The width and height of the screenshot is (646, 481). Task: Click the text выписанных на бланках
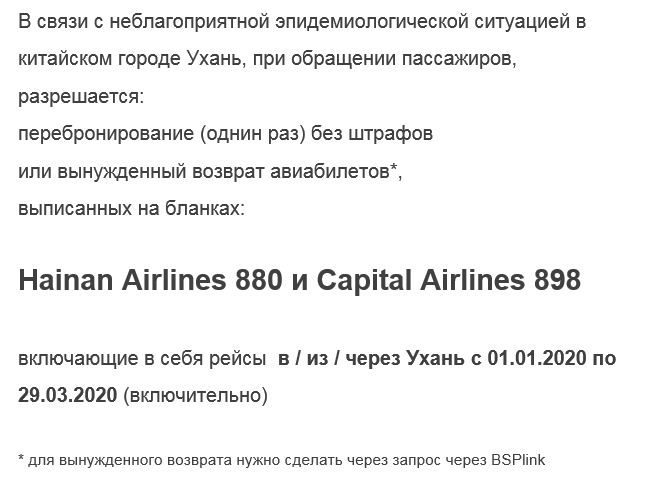tap(129, 208)
